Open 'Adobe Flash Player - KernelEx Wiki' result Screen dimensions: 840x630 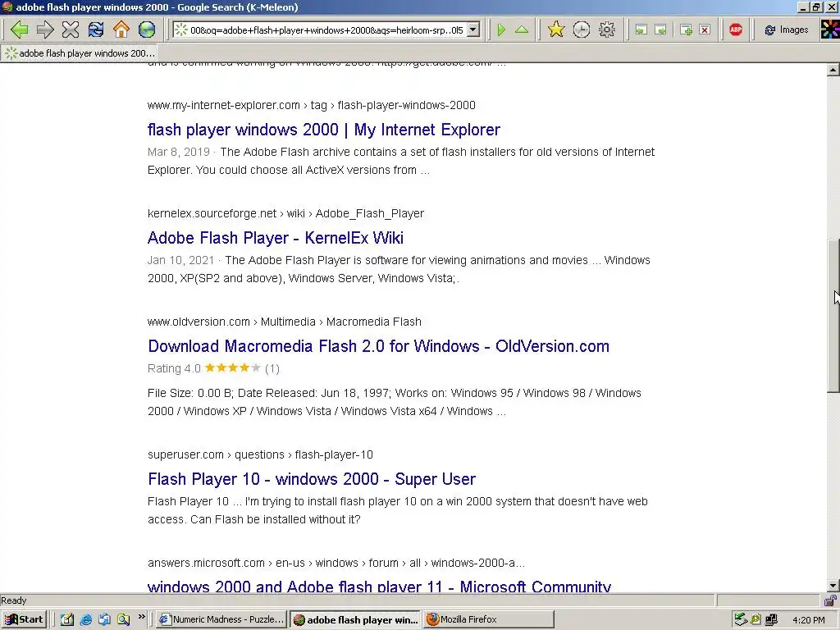276,238
